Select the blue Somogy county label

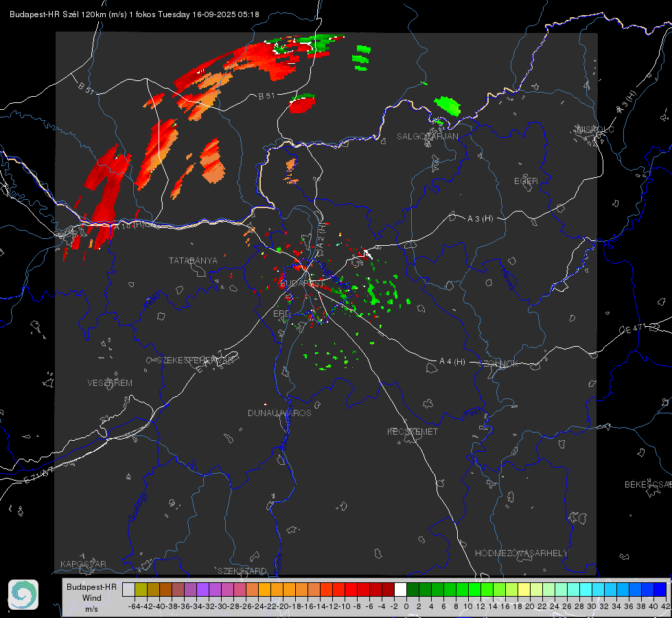click(137, 507)
